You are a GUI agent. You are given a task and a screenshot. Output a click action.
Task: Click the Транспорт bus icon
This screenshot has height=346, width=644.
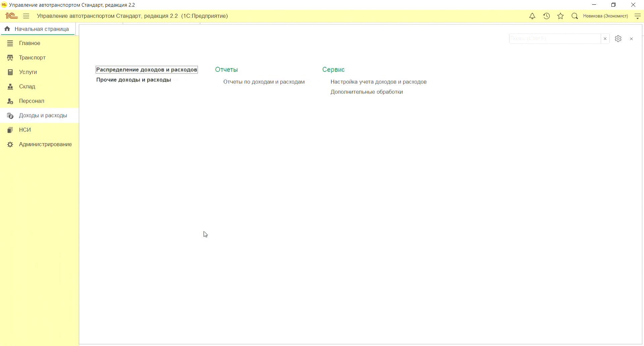point(10,58)
